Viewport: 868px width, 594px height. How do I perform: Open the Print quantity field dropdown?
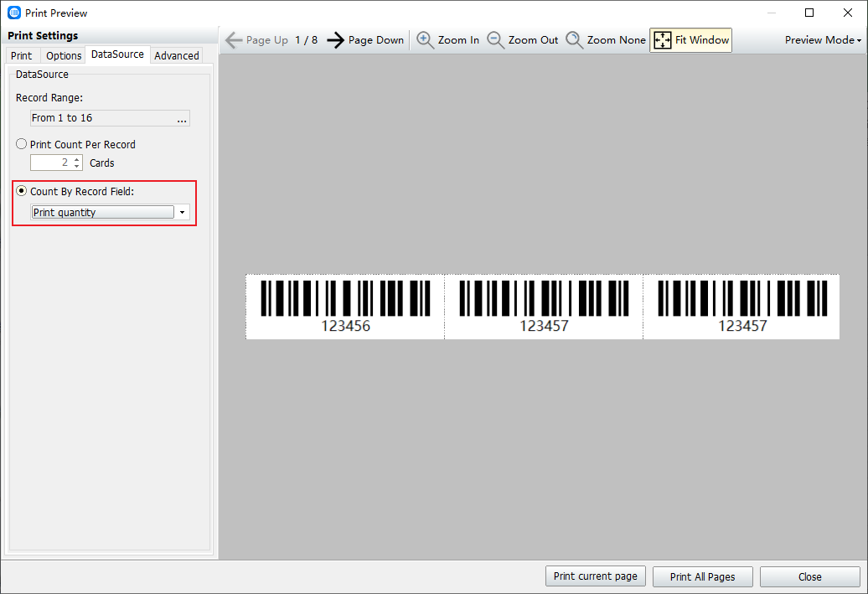pyautogui.click(x=182, y=212)
